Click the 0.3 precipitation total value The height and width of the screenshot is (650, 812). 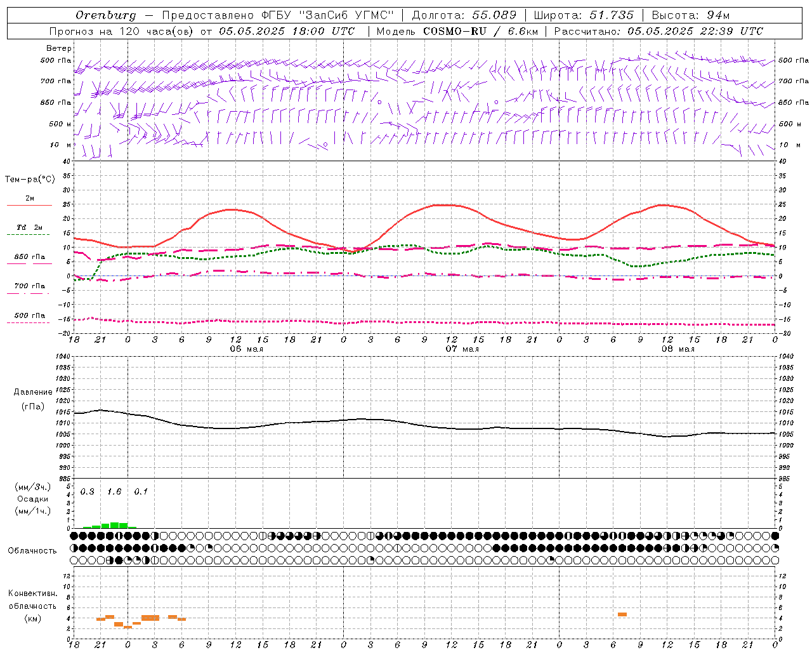tap(87, 492)
